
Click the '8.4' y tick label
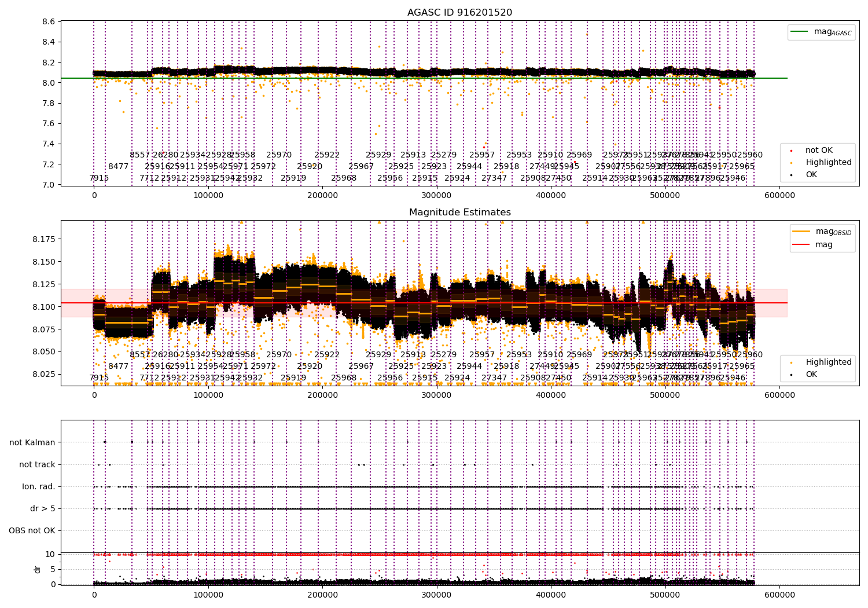[49, 42]
